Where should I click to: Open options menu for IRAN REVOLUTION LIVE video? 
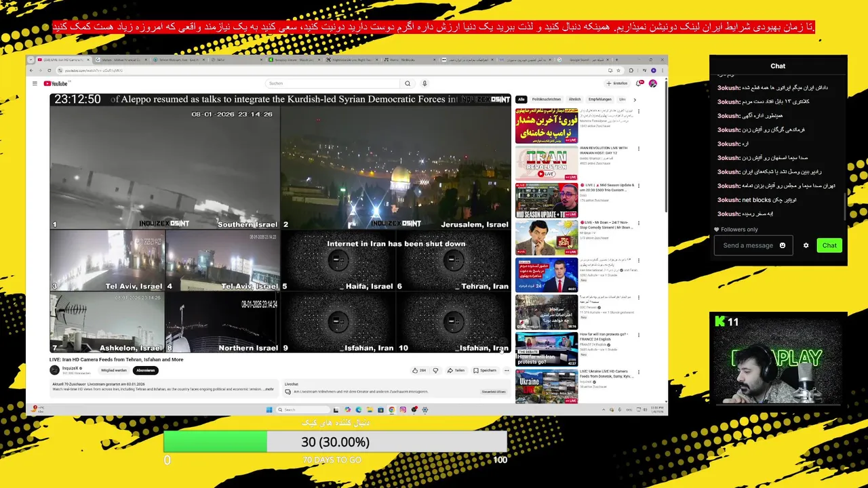click(x=638, y=148)
